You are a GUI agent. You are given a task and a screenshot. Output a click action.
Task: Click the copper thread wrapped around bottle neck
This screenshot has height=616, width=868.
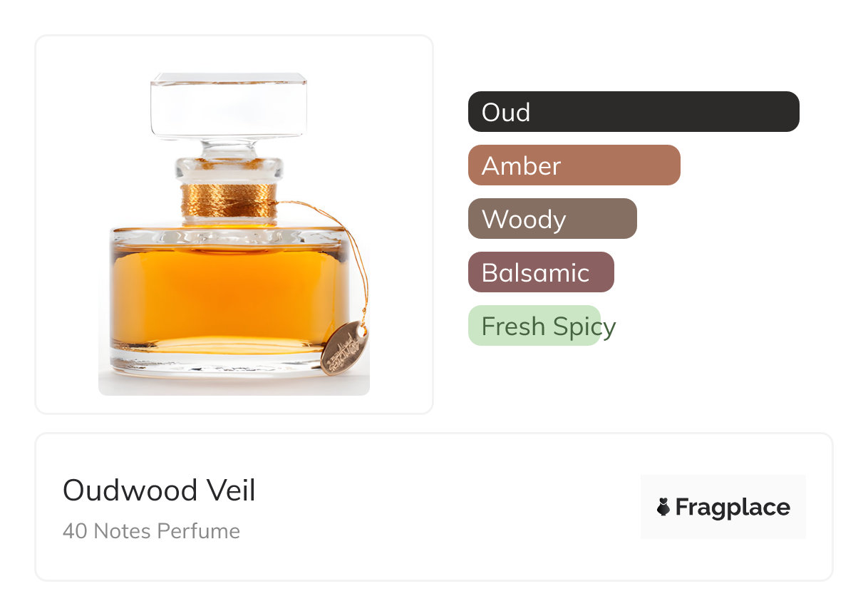tap(228, 200)
